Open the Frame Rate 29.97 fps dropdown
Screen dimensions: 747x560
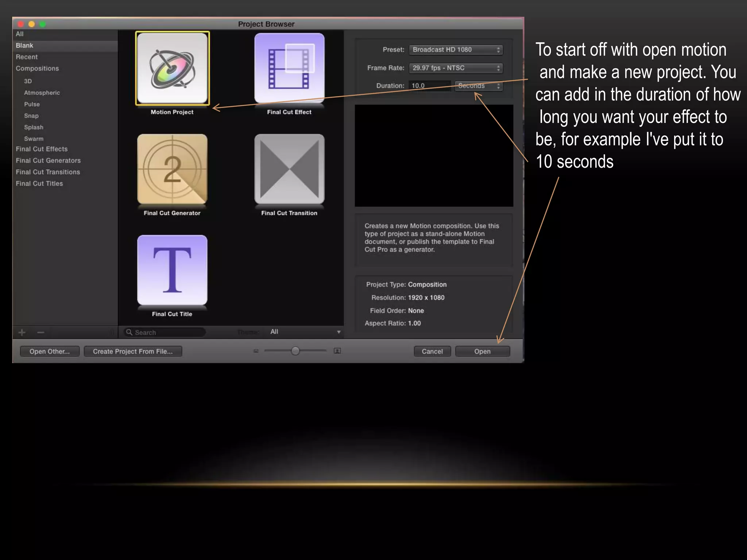[456, 68]
